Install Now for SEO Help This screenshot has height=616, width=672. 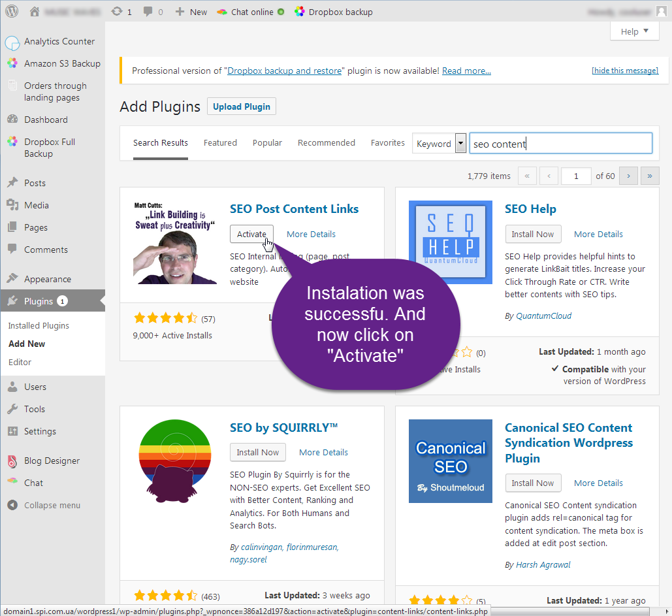[533, 234]
